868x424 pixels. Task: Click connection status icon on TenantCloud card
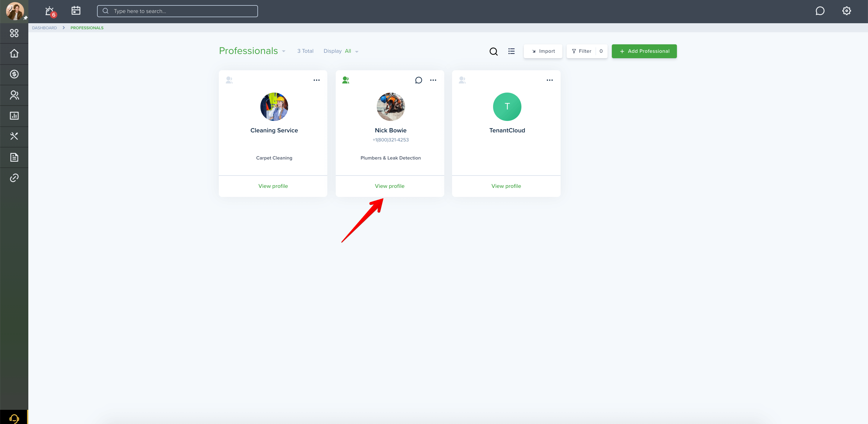462,80
